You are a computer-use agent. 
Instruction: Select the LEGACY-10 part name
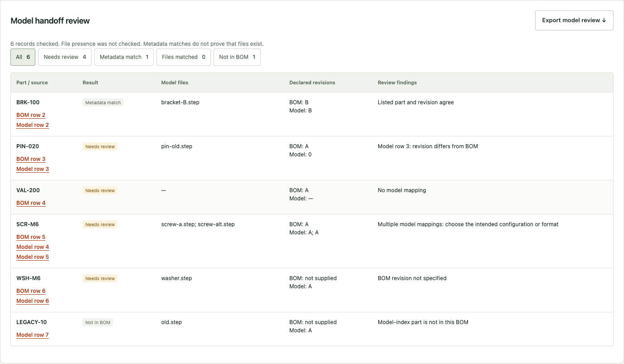pyautogui.click(x=32, y=322)
